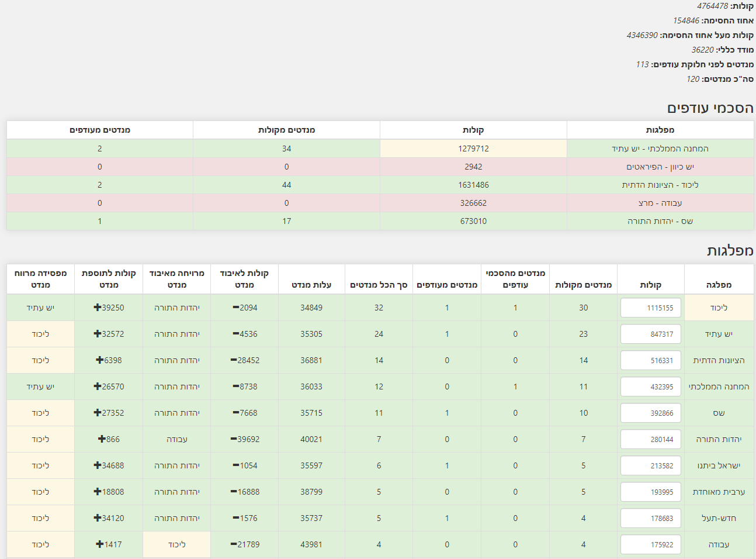Select the 'סה"כ מנדטים' line showing 120

tap(720, 79)
